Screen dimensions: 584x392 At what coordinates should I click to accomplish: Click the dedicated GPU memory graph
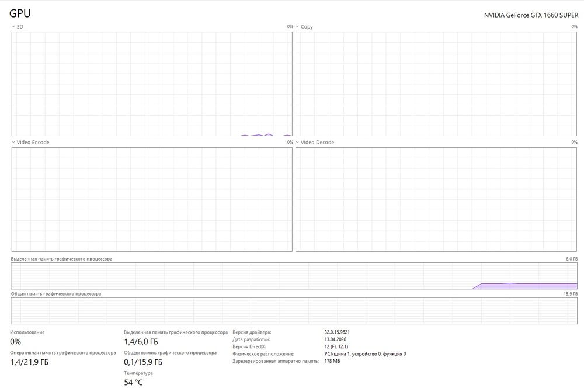coord(294,276)
